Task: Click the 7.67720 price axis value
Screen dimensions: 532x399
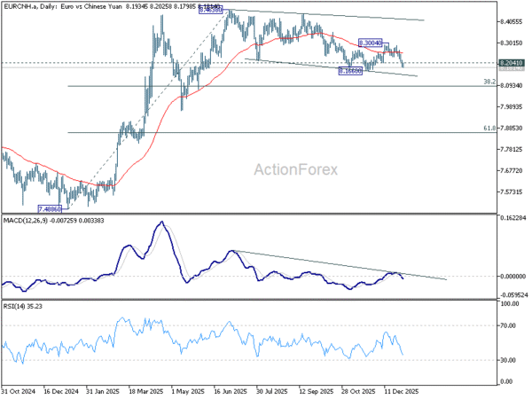Action: pyautogui.click(x=511, y=170)
